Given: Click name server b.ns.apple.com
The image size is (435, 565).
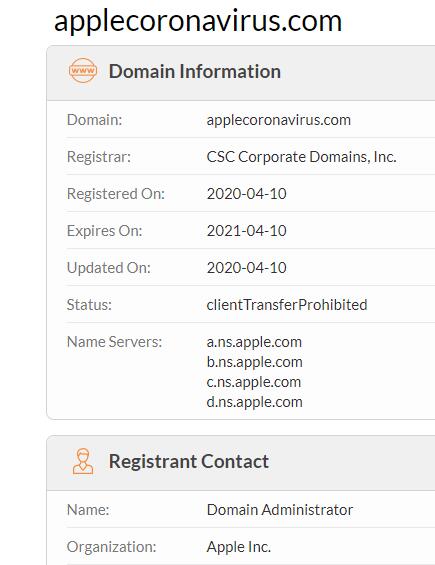Looking at the screenshot, I should 254,362.
